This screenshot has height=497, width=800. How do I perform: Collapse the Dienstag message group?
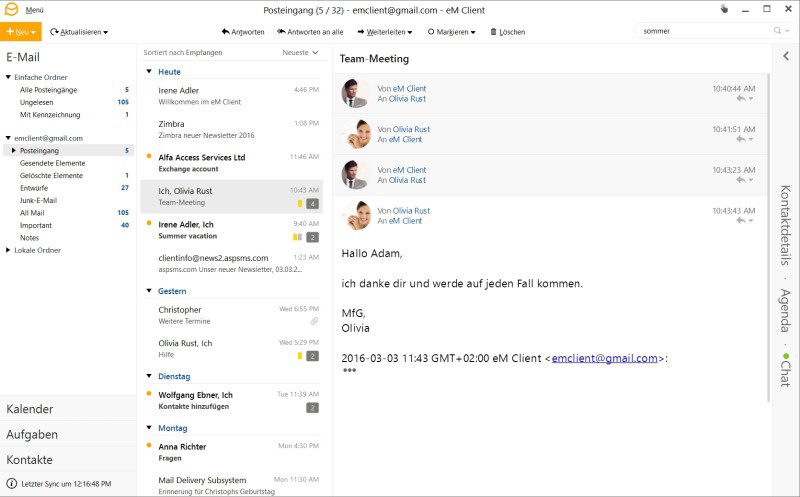click(149, 376)
